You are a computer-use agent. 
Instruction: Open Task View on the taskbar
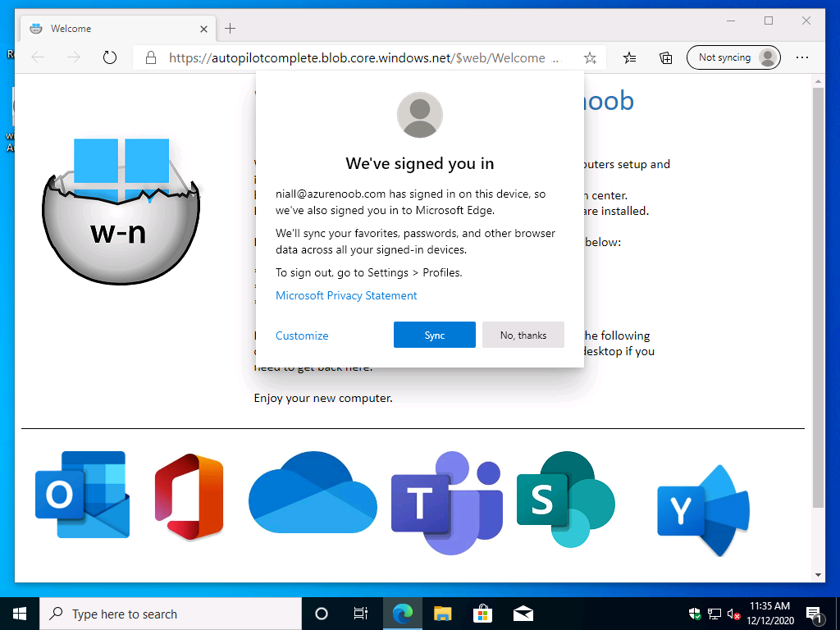[361, 614]
